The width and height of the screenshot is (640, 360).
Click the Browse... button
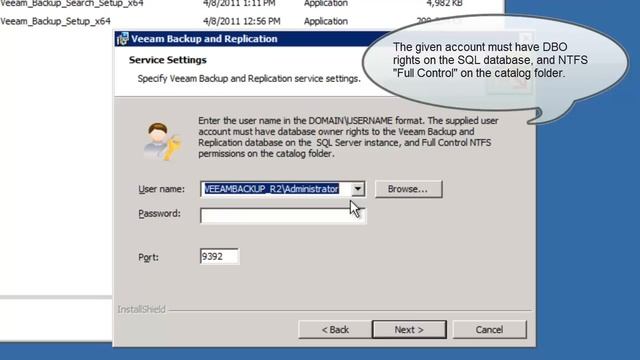tap(408, 189)
